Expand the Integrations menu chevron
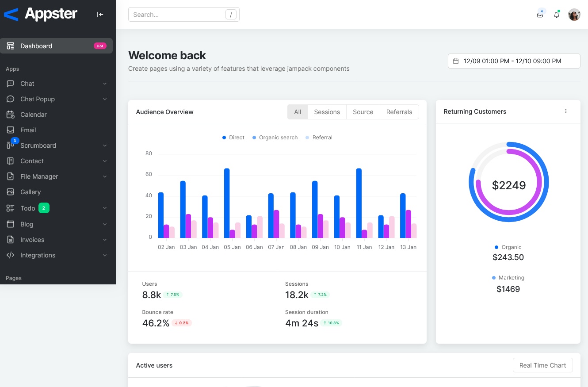This screenshot has height=387, width=588. [105, 255]
